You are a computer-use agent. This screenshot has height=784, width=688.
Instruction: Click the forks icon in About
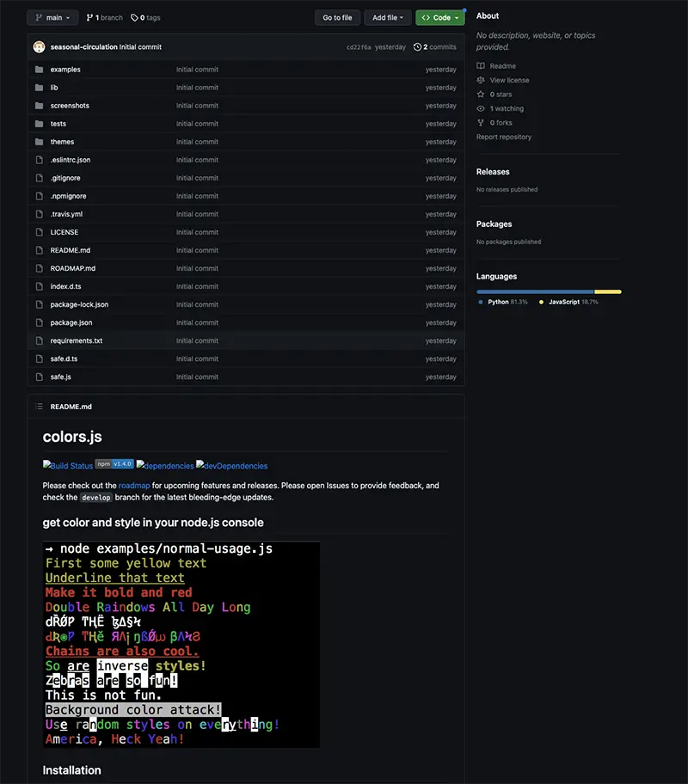481,122
